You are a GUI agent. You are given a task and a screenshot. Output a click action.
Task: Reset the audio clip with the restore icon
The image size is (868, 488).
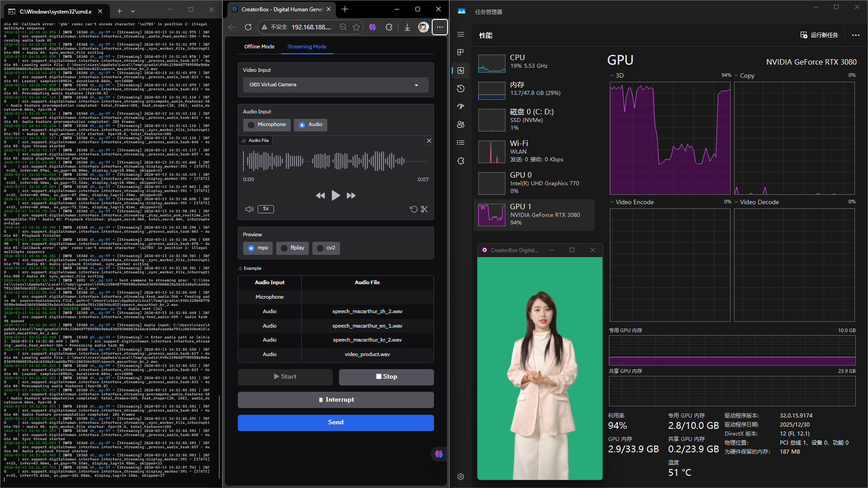pyautogui.click(x=413, y=209)
